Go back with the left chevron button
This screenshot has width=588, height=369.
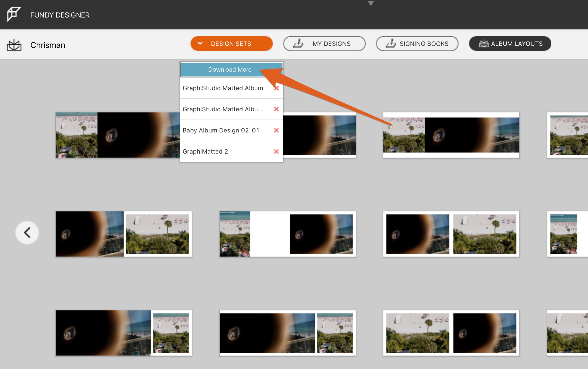tap(27, 232)
